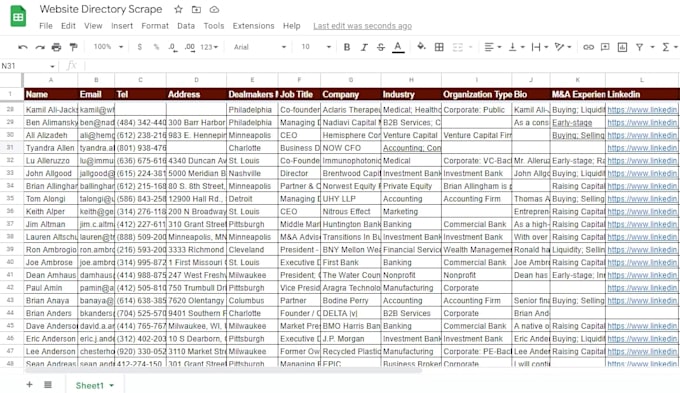This screenshot has height=393, width=680.
Task: Create a filter
Action: 639,47
